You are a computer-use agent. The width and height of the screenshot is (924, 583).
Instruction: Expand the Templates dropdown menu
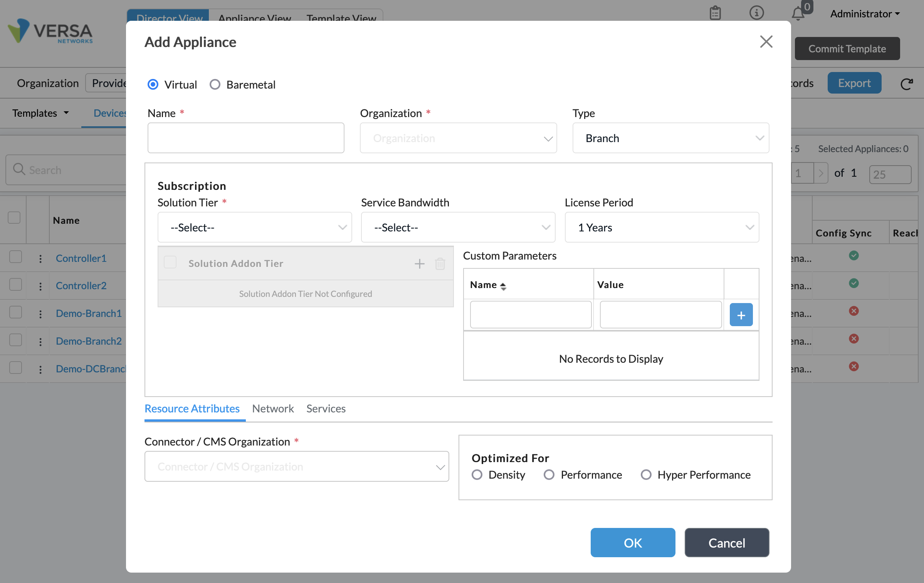tap(40, 113)
